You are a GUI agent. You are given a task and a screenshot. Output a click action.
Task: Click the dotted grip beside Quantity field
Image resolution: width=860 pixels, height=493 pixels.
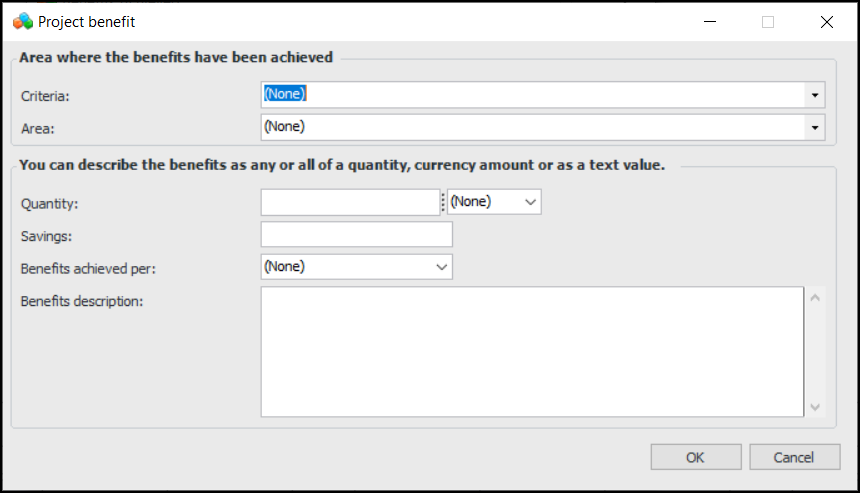pos(443,203)
